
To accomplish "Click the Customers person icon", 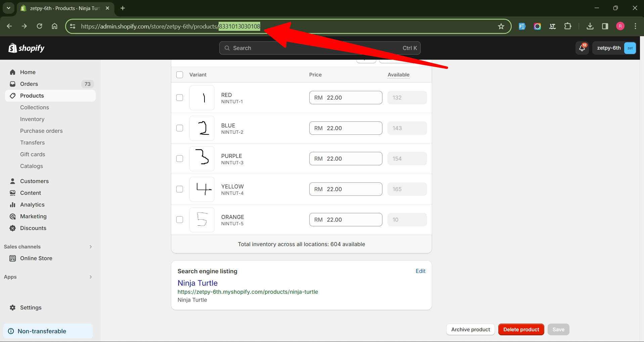I will pyautogui.click(x=13, y=181).
